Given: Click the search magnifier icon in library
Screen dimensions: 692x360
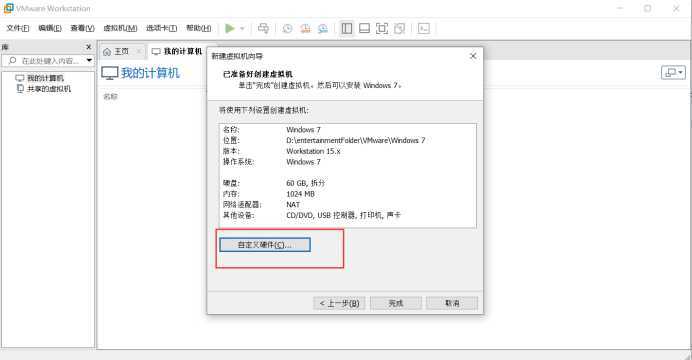Looking at the screenshot, I should point(12,60).
